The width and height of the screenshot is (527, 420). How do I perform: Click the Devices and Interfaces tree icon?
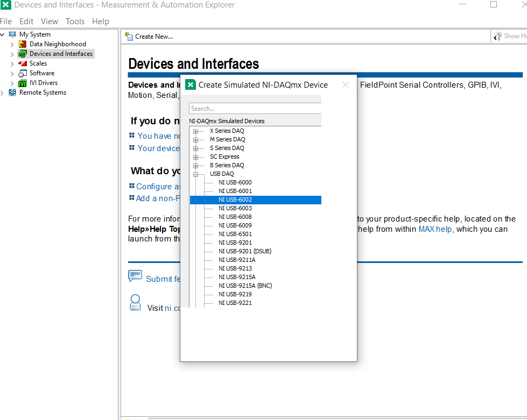coord(23,54)
